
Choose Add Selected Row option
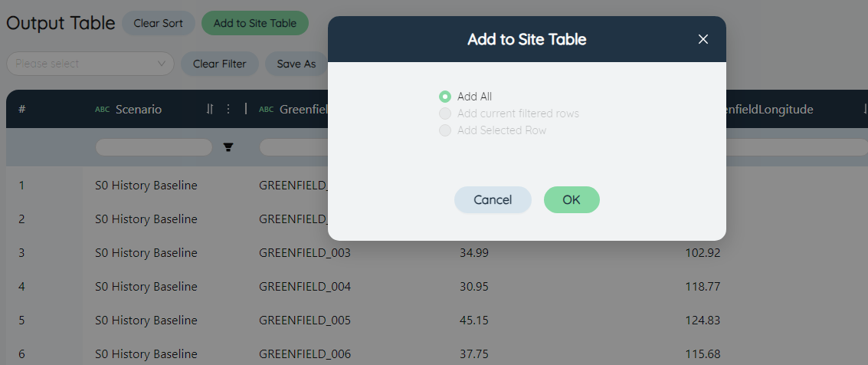[445, 130]
